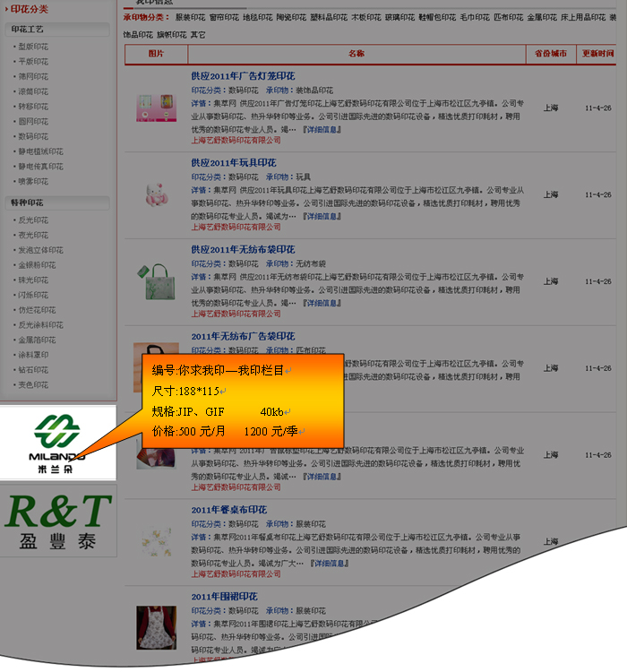Viewport: 627px width, 672px height.
Task: Open 供应2011年广告灯笼印花 listing title
Action: tap(243, 76)
